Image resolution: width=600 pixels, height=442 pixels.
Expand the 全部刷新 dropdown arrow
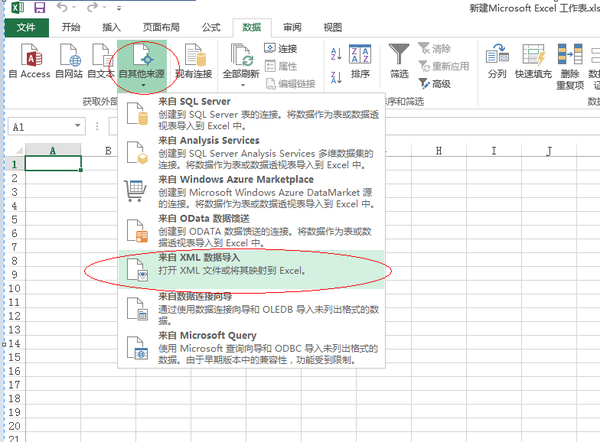click(243, 85)
